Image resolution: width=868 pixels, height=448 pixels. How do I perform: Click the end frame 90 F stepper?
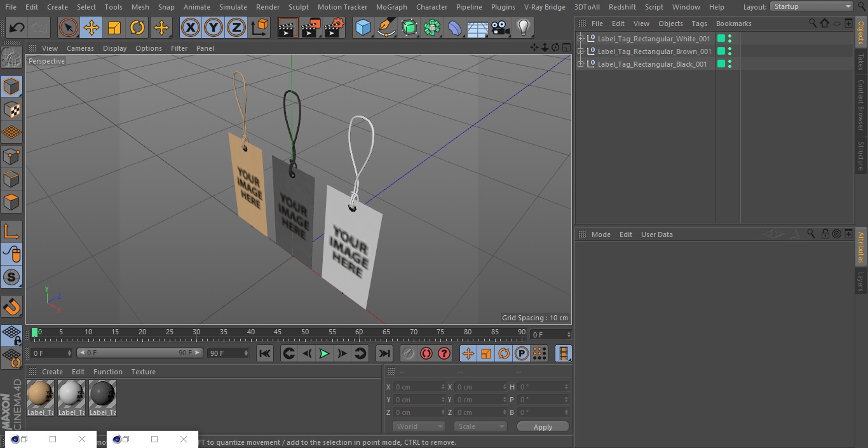coord(245,353)
